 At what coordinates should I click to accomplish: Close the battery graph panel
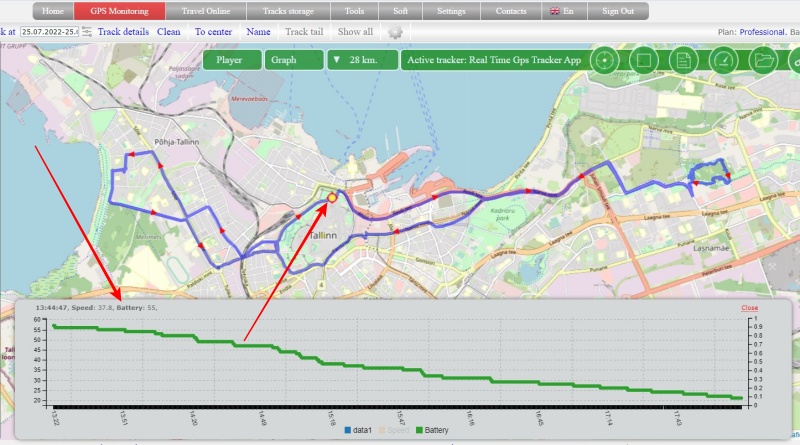[x=749, y=308]
